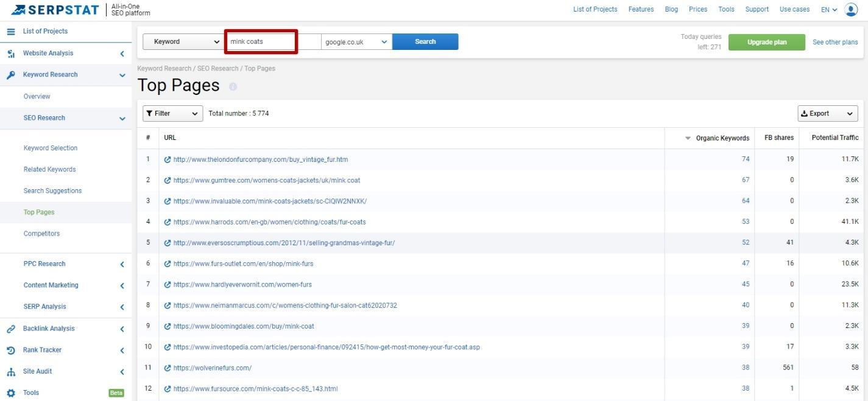Click the sort arrow on Organic Keywords
Screen dimensions: 868x401
pyautogui.click(x=688, y=138)
